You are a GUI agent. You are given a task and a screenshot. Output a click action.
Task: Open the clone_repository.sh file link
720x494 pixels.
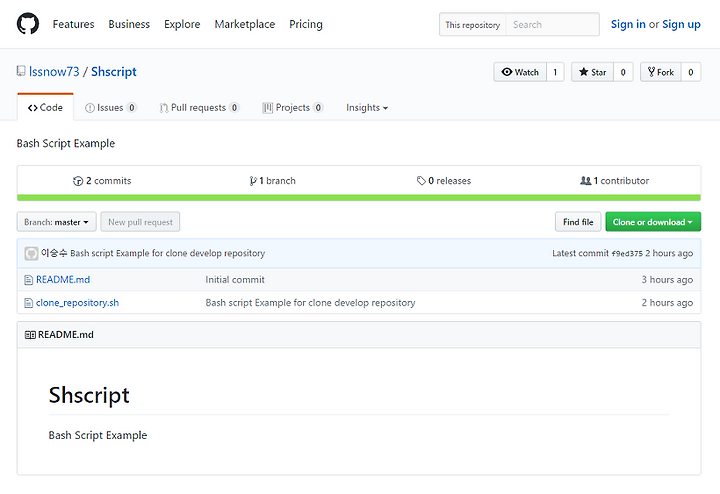(77, 303)
